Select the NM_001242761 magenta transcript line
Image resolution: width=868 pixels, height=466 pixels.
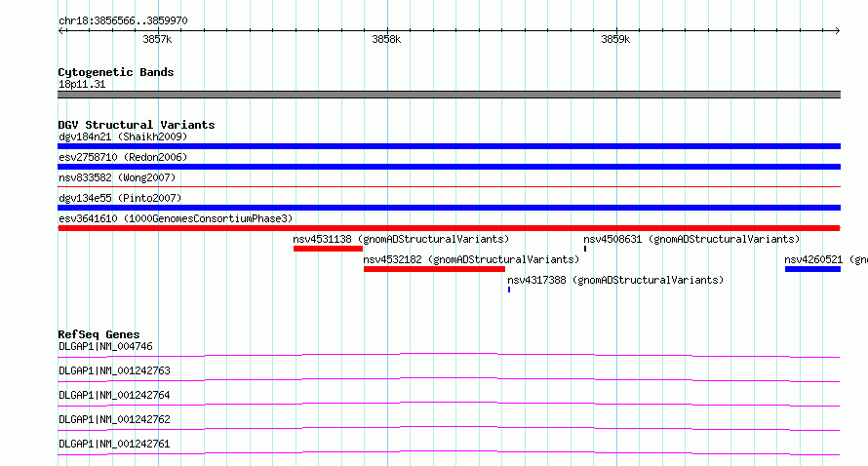pos(449,452)
